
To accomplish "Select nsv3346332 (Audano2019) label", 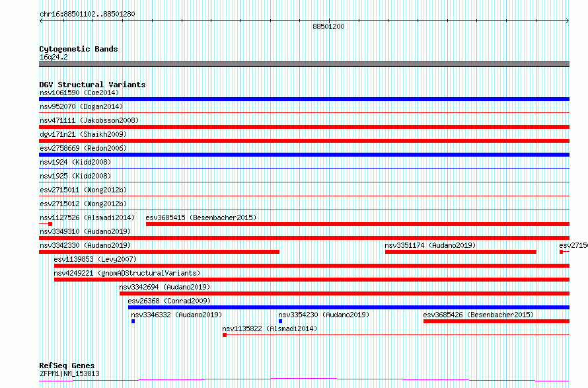I will pyautogui.click(x=176, y=315).
